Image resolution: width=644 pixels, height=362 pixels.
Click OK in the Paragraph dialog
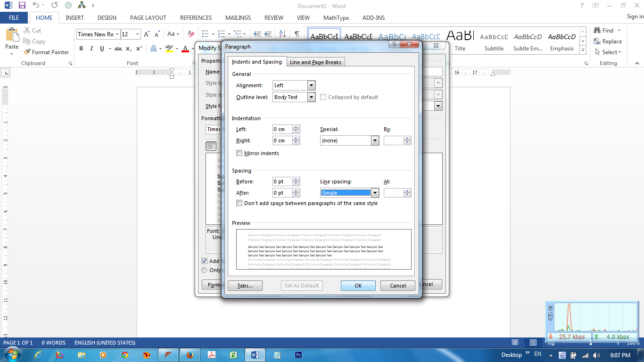pos(358,286)
